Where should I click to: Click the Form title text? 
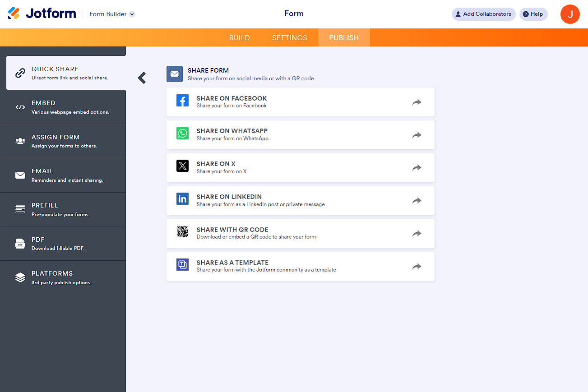pos(294,14)
